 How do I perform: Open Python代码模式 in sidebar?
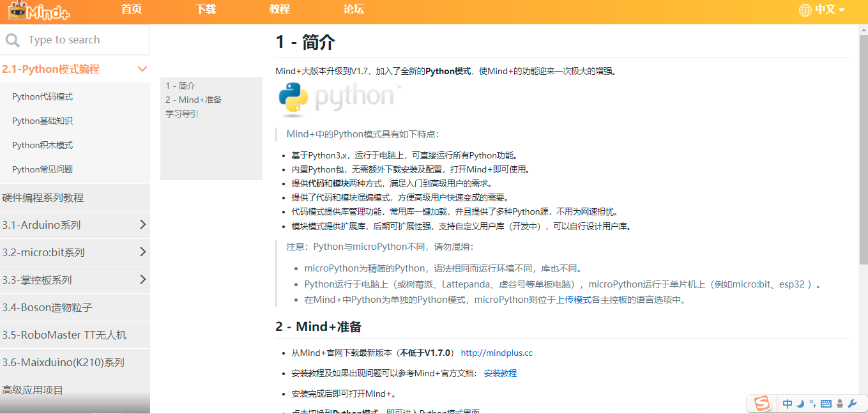(x=43, y=97)
